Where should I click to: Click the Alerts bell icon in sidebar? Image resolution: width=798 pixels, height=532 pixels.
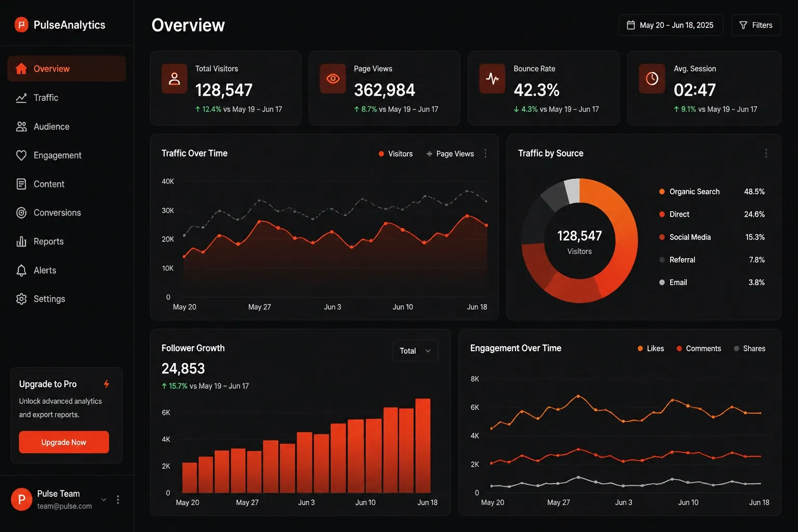click(21, 270)
